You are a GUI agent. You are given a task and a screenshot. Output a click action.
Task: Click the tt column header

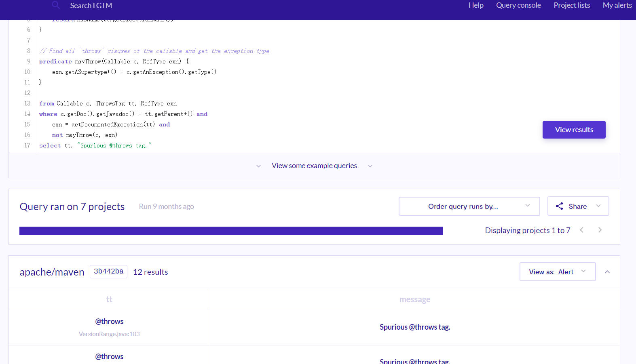(x=109, y=299)
